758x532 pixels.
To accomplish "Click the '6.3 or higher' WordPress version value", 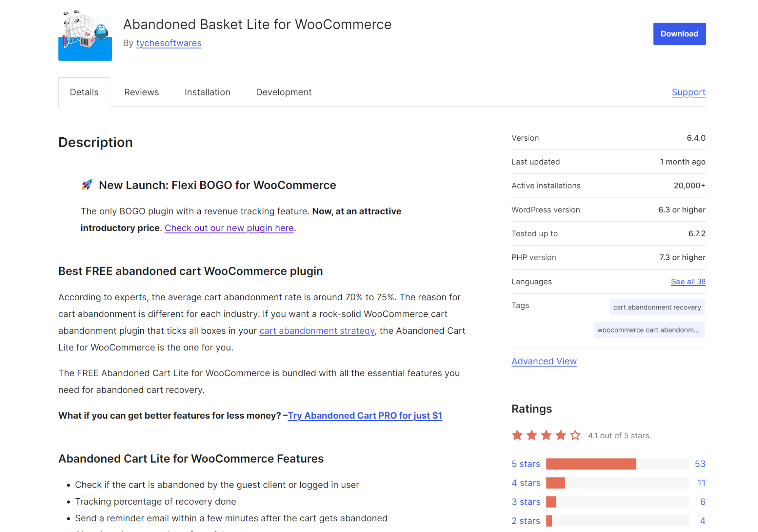I will pos(682,209).
